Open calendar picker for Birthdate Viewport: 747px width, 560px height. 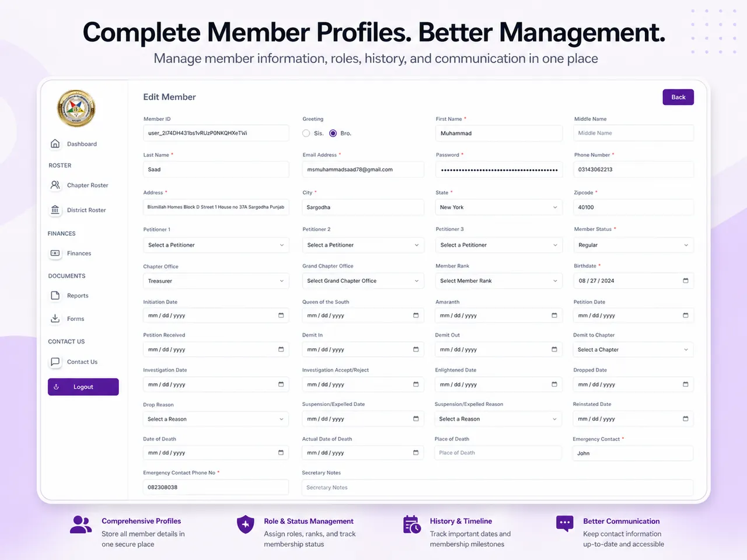pos(685,281)
